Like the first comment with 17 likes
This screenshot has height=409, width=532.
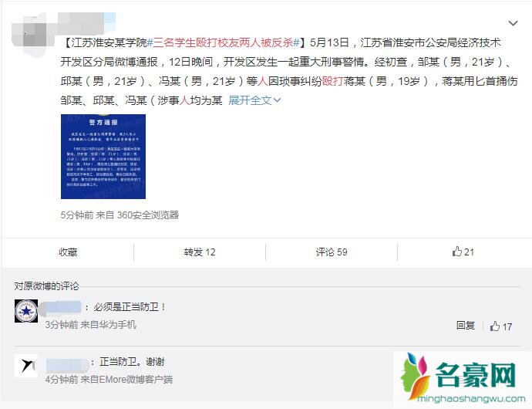coord(501,326)
